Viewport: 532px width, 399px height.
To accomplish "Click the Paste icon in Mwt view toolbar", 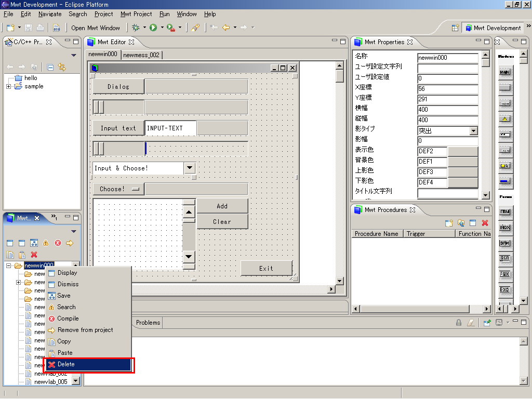I will [22, 255].
